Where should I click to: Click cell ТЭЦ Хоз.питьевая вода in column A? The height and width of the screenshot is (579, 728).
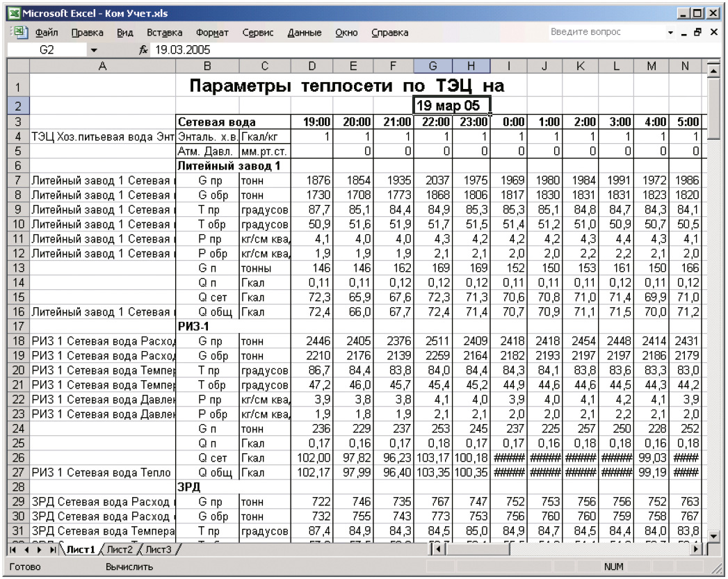(x=103, y=137)
